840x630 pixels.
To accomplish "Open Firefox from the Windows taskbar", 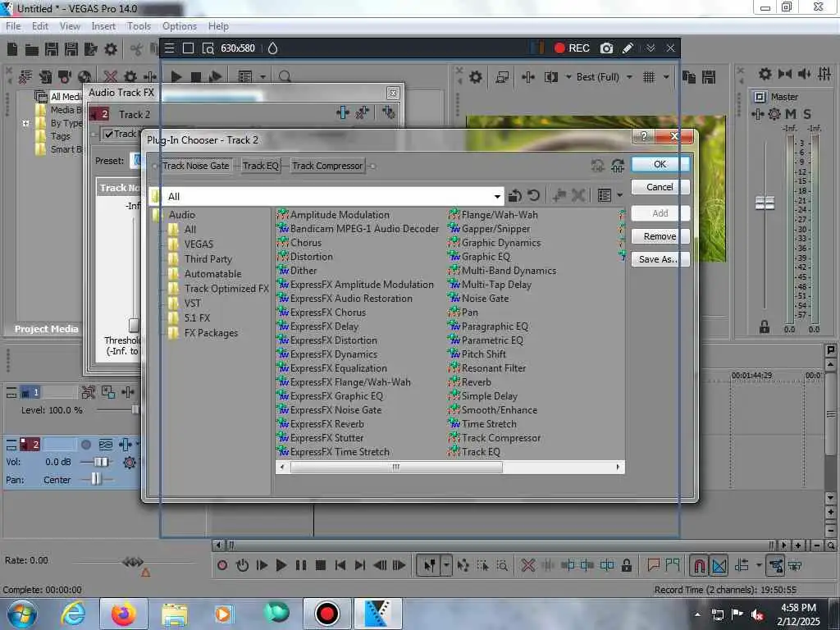I will click(x=123, y=614).
